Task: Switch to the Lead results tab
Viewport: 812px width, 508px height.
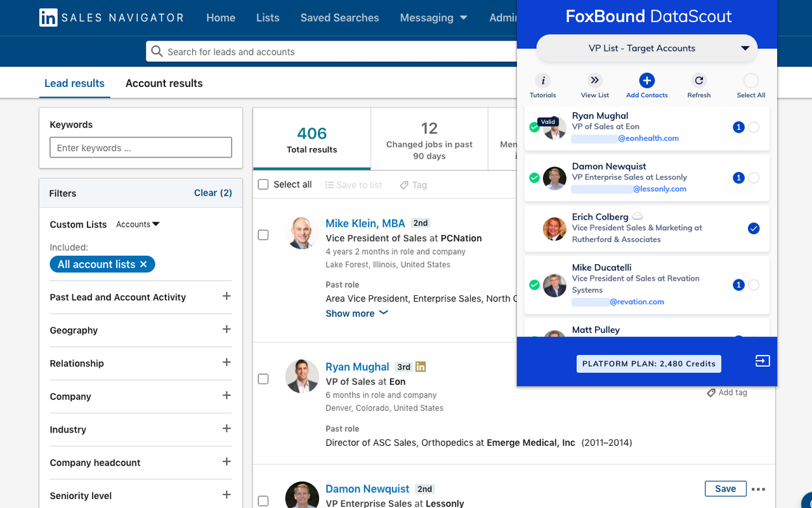Action: [x=74, y=83]
